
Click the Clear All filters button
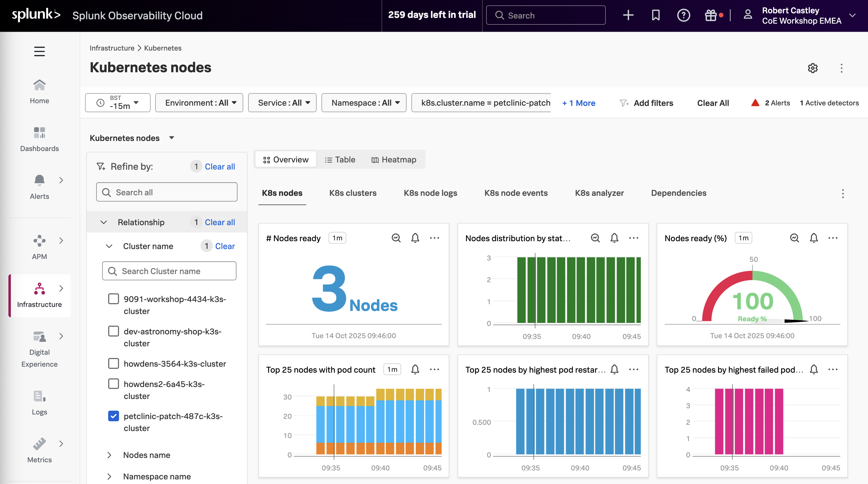[x=713, y=103]
